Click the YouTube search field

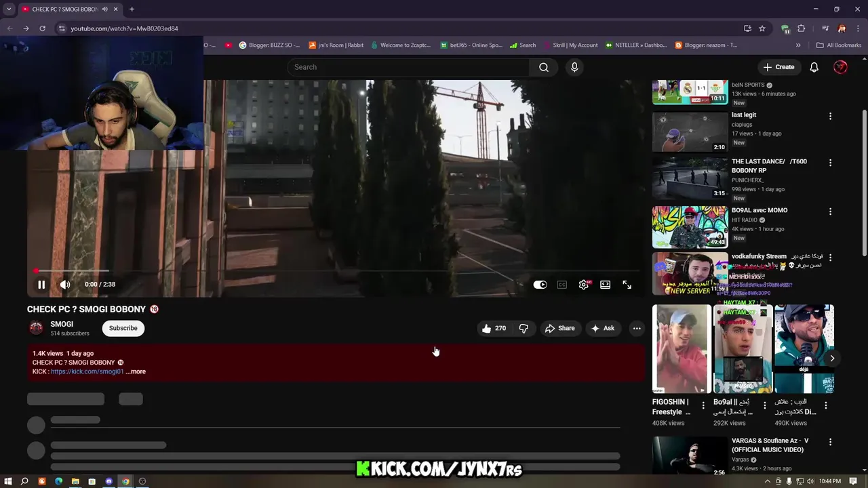tap(408, 67)
